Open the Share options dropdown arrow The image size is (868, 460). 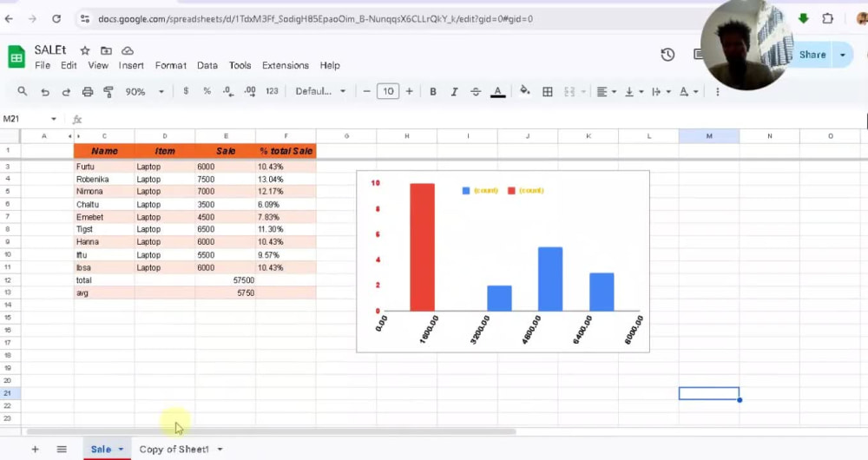[843, 55]
